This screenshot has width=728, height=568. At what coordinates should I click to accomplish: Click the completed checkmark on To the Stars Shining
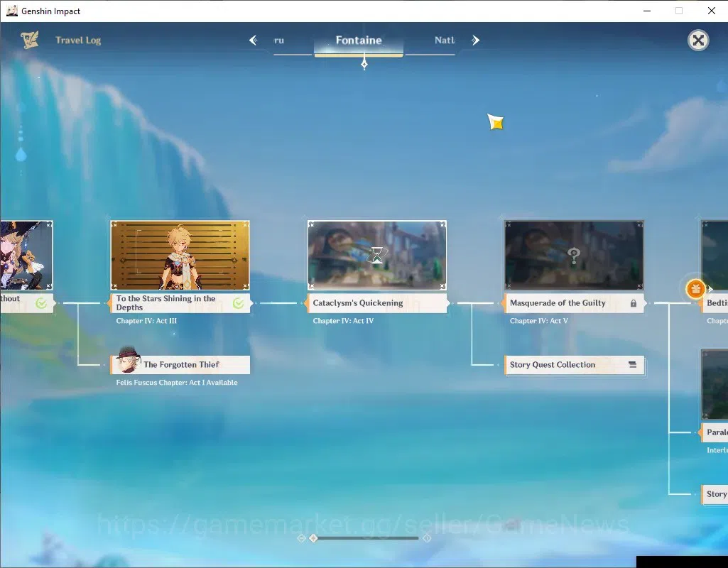pyautogui.click(x=238, y=303)
